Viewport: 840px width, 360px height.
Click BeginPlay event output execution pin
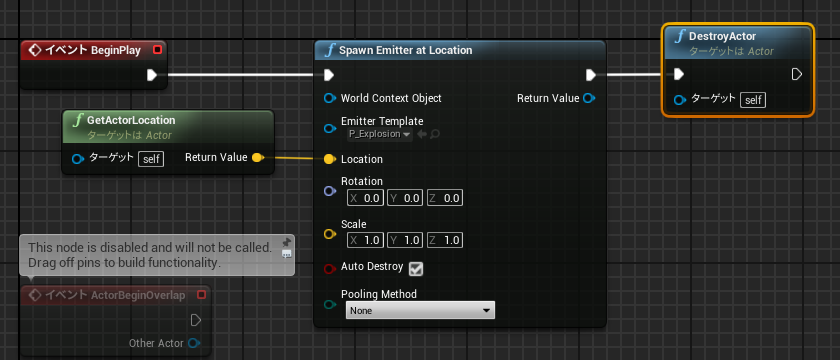(152, 75)
